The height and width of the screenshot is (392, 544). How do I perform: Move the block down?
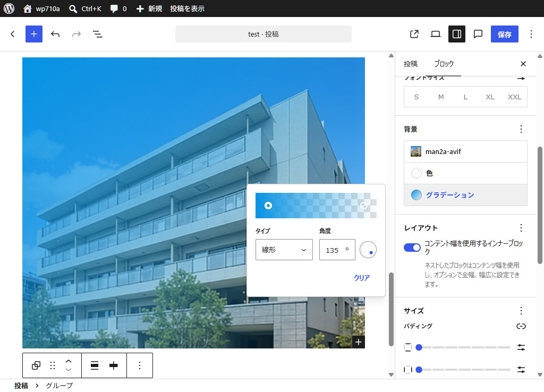[69, 370]
